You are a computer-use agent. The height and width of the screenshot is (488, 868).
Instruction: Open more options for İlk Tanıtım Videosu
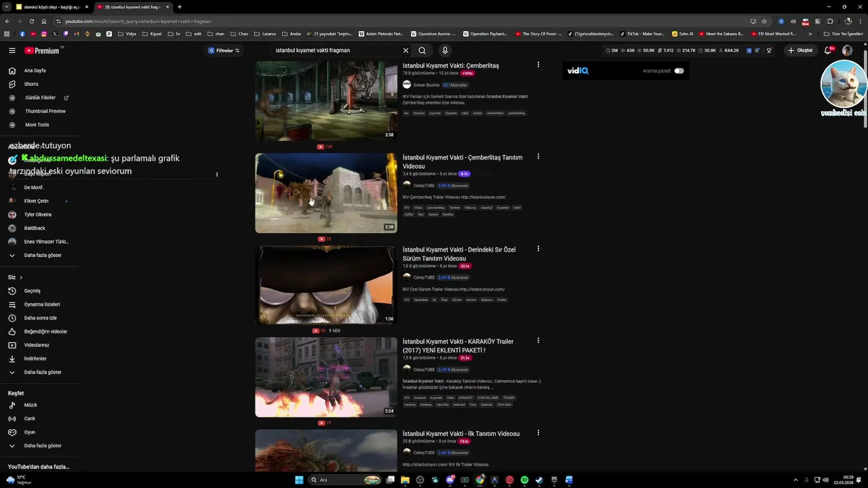538,432
